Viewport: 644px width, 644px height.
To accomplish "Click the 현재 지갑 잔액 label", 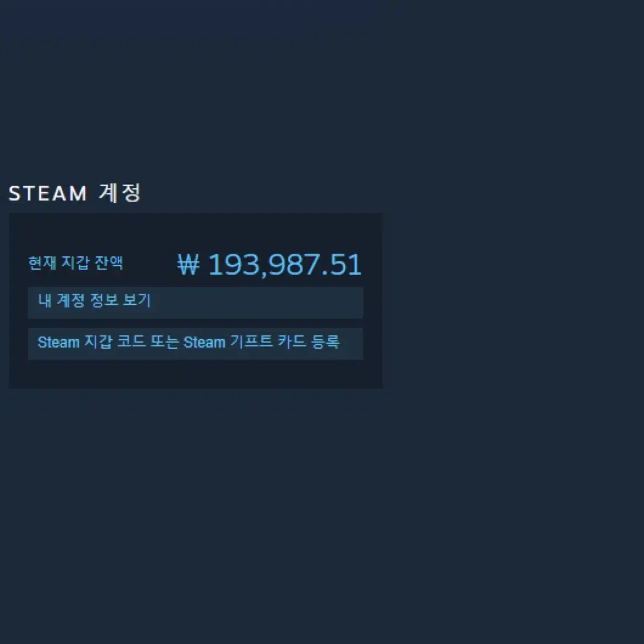I will pos(76,263).
